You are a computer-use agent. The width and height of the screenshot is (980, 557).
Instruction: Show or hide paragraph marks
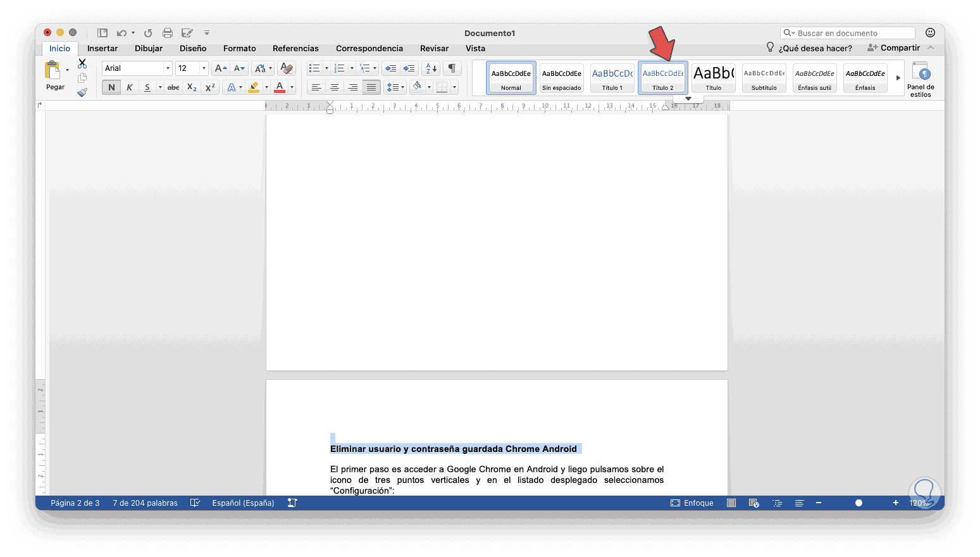click(x=452, y=68)
